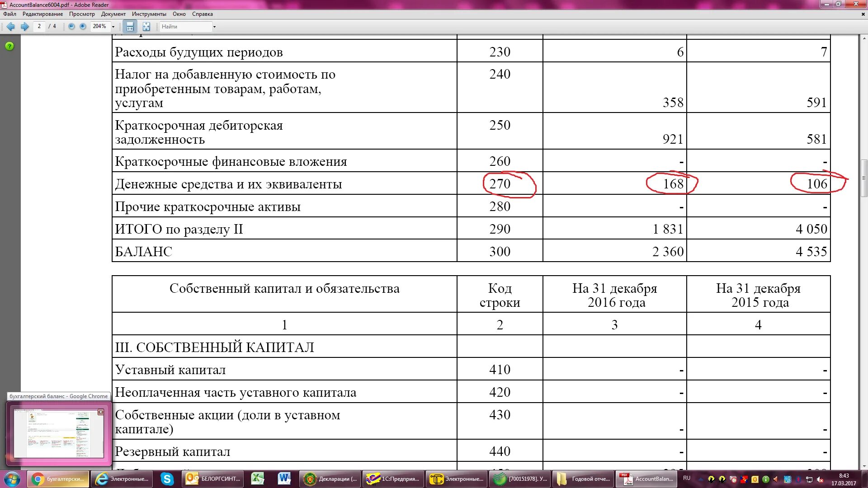The height and width of the screenshot is (488, 868).
Task: Click the vertical scrollbar thumb
Action: point(864,178)
